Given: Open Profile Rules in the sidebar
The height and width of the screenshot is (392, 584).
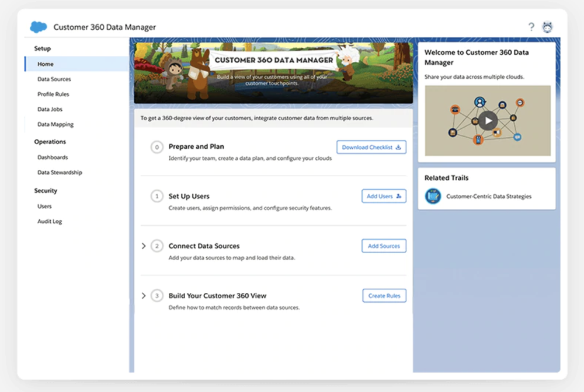Looking at the screenshot, I should tap(53, 94).
